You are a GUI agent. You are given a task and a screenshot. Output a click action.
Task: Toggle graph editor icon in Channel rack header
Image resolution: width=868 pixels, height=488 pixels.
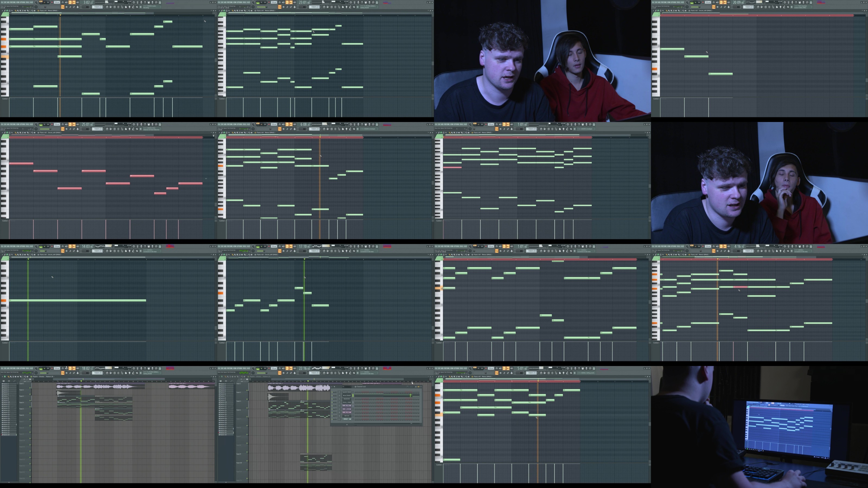pyautogui.click(x=416, y=387)
